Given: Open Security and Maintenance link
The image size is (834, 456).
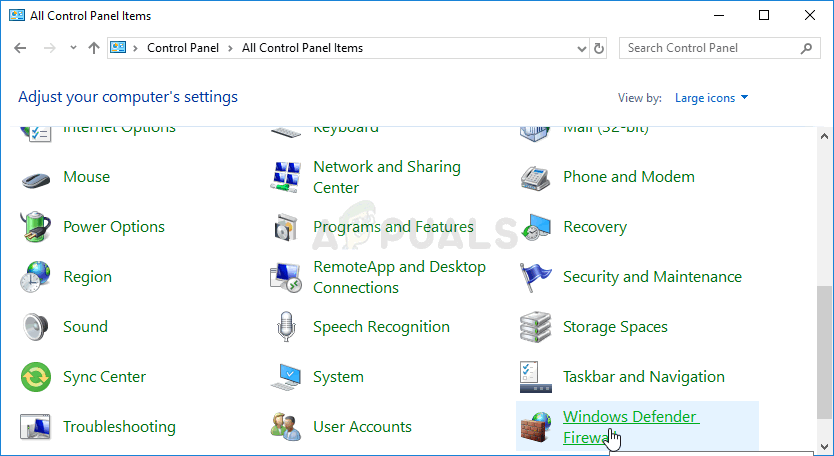Looking at the screenshot, I should pos(652,277).
